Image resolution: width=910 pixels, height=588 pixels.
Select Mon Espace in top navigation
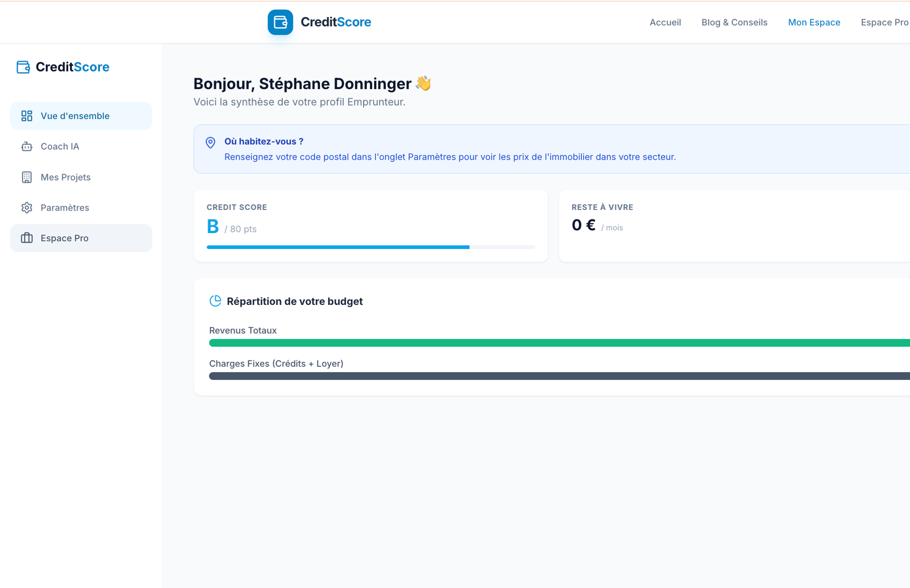pyautogui.click(x=814, y=22)
